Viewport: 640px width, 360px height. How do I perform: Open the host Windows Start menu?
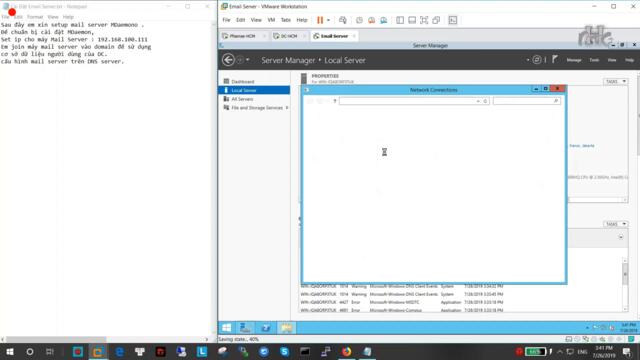coord(10,351)
